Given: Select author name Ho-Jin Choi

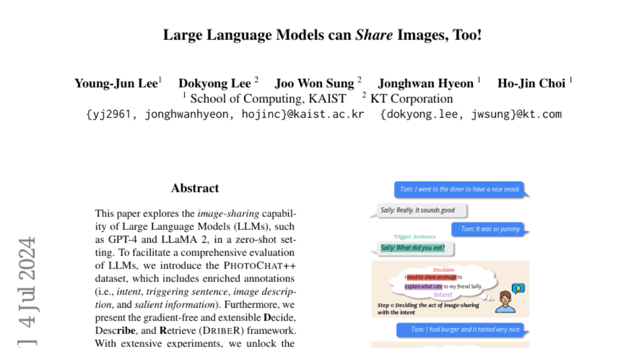Looking at the screenshot, I should [x=531, y=83].
